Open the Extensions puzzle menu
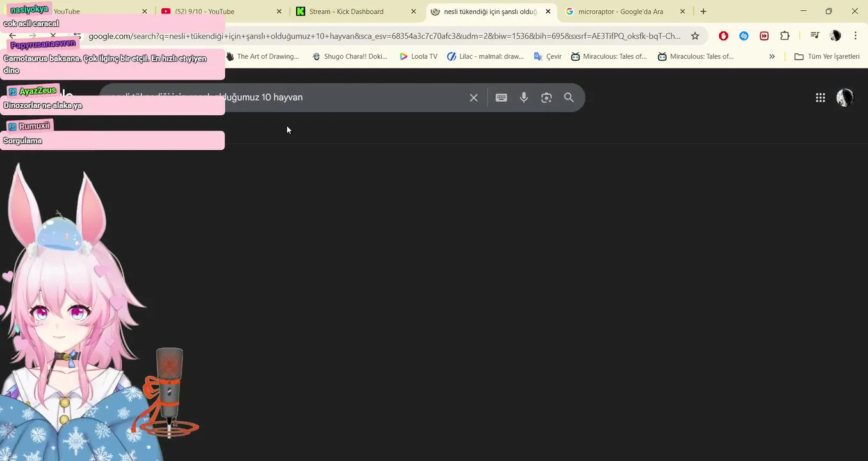 pos(785,36)
